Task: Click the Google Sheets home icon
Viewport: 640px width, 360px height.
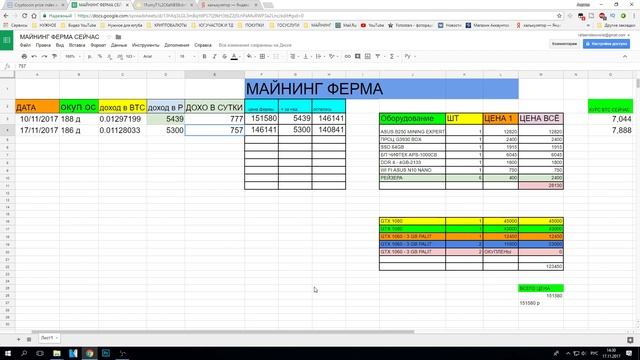Action: tap(7, 40)
